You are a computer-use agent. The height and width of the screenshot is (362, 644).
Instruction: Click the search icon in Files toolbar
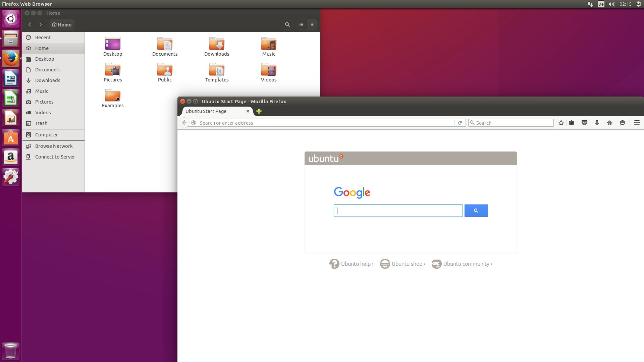pyautogui.click(x=287, y=24)
